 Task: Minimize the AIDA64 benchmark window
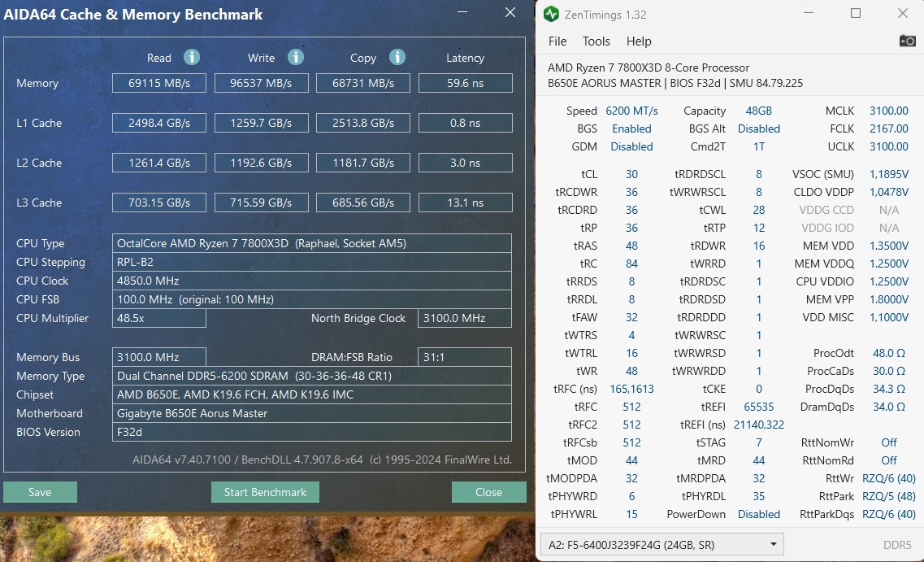pyautogui.click(x=462, y=13)
